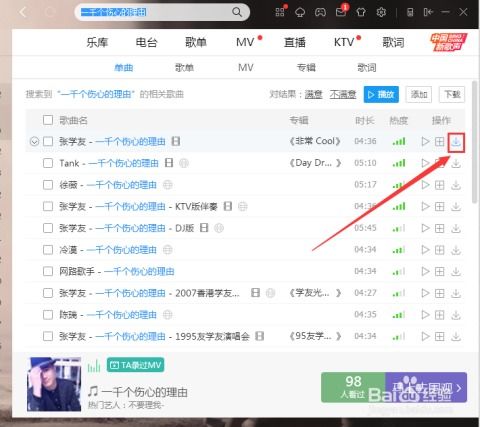480x427 pixels.
Task: Check the box for 网路歌手 song
Action: [x=48, y=271]
